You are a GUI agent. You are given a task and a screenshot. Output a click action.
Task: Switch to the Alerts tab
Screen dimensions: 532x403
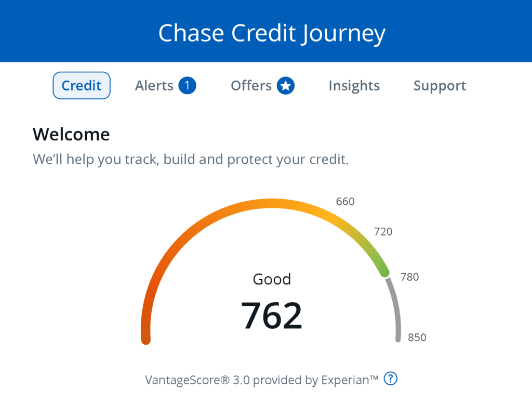click(x=154, y=86)
